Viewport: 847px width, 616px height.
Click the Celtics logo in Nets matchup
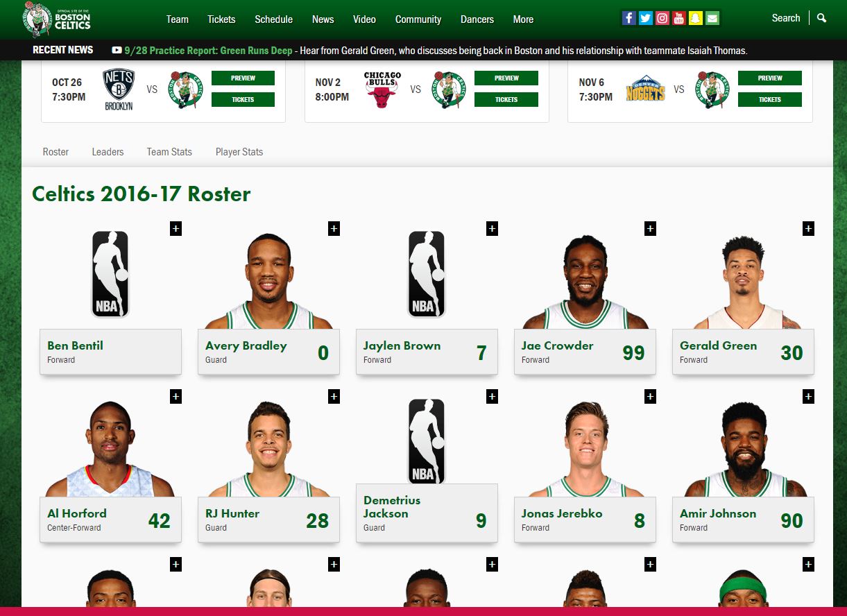click(185, 89)
